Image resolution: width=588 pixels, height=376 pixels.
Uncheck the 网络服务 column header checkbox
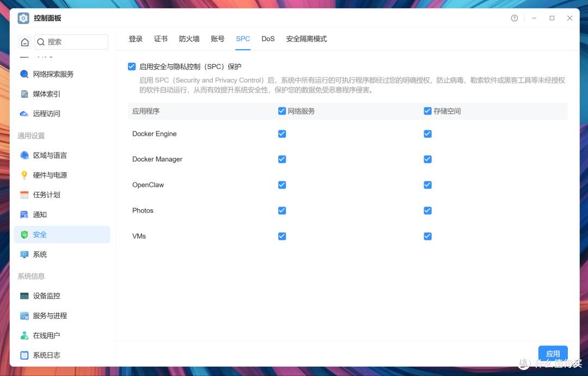(282, 111)
